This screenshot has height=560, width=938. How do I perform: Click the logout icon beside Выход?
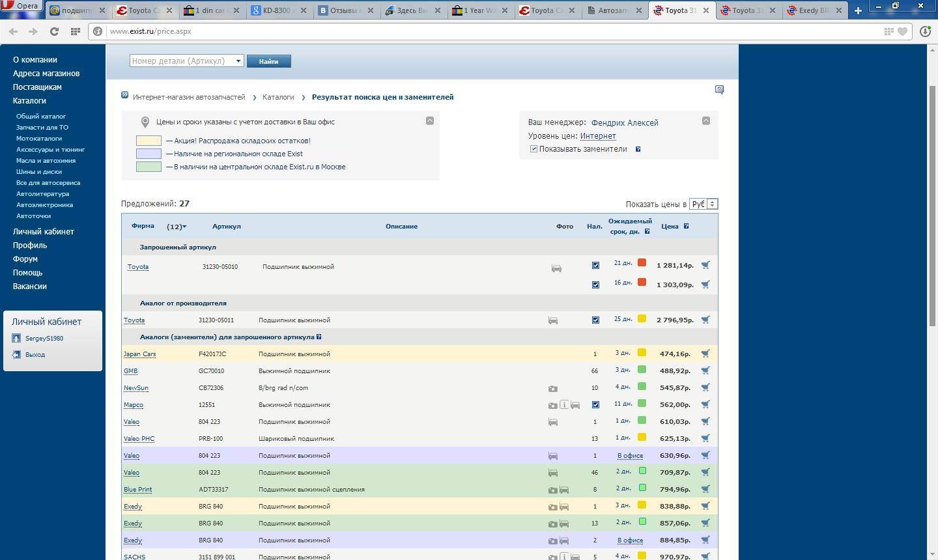point(16,355)
